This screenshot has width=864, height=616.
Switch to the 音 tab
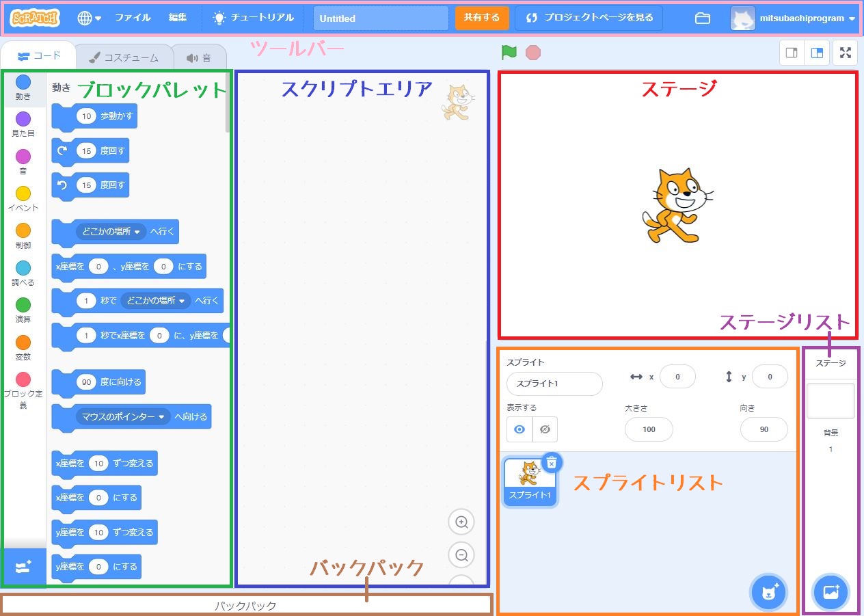pos(199,57)
